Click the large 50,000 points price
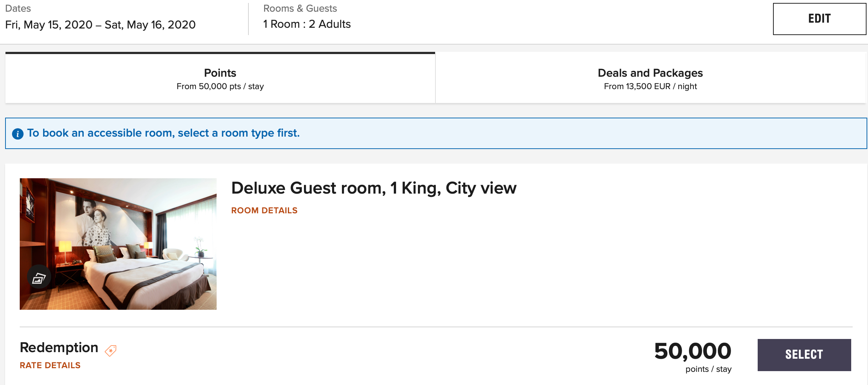Screen dimensions: 868x385 693,351
